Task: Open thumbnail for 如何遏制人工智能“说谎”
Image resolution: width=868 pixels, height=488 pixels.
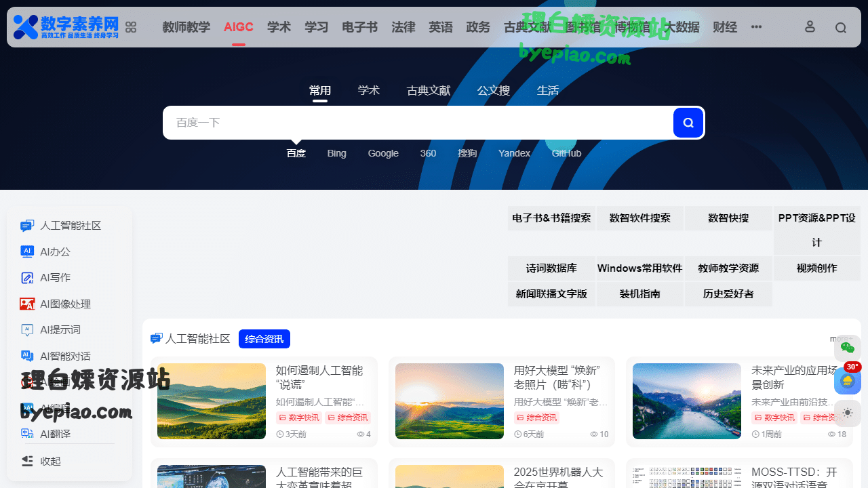Action: [212, 401]
